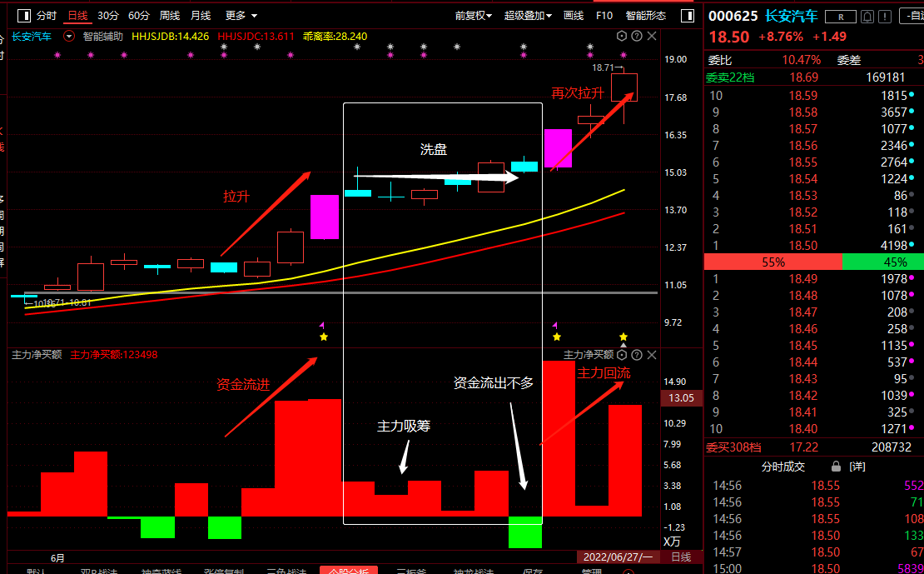Click the 13.05 cursor value label
Viewport: 924px width, 574px height.
tap(681, 398)
